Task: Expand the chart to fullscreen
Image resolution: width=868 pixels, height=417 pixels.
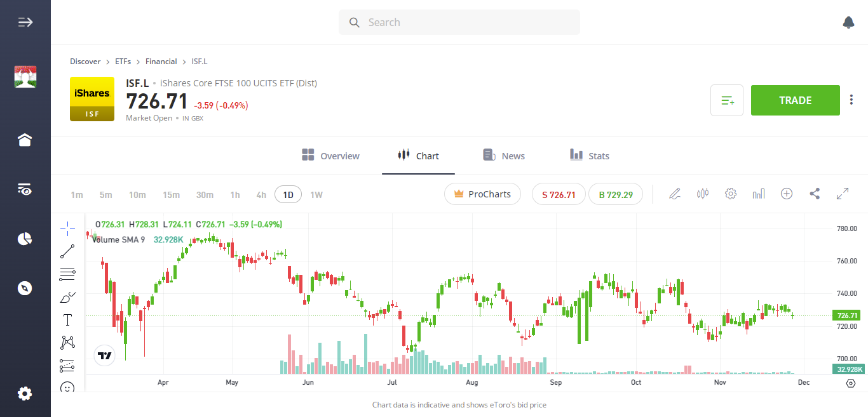Action: click(x=843, y=194)
